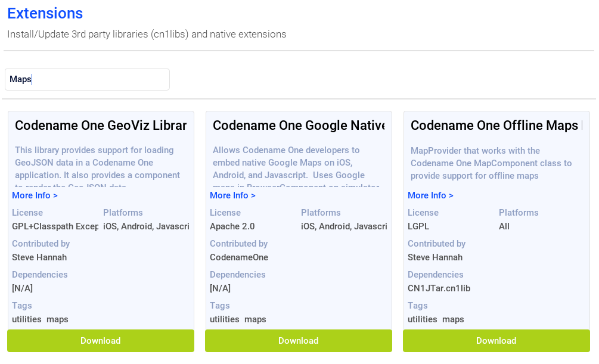Screen dimensions: 599x364
Task: Download the Offline Maps extension
Action: (x=496, y=341)
